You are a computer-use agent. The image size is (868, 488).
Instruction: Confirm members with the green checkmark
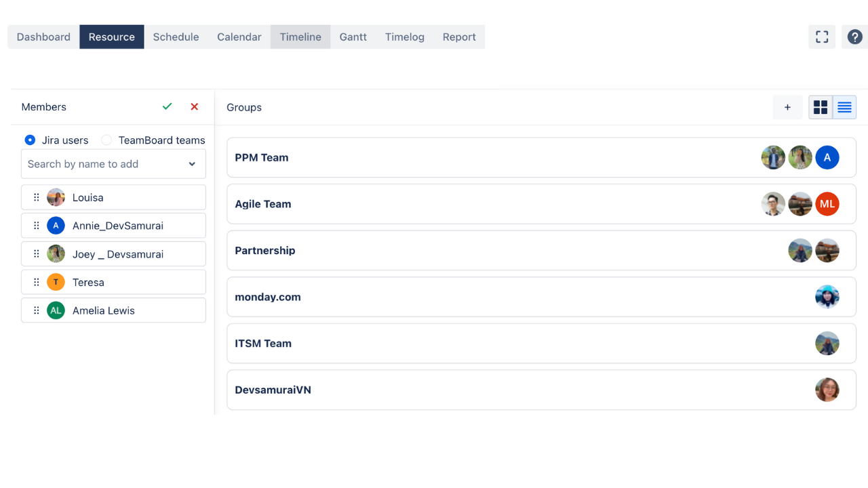[167, 106]
